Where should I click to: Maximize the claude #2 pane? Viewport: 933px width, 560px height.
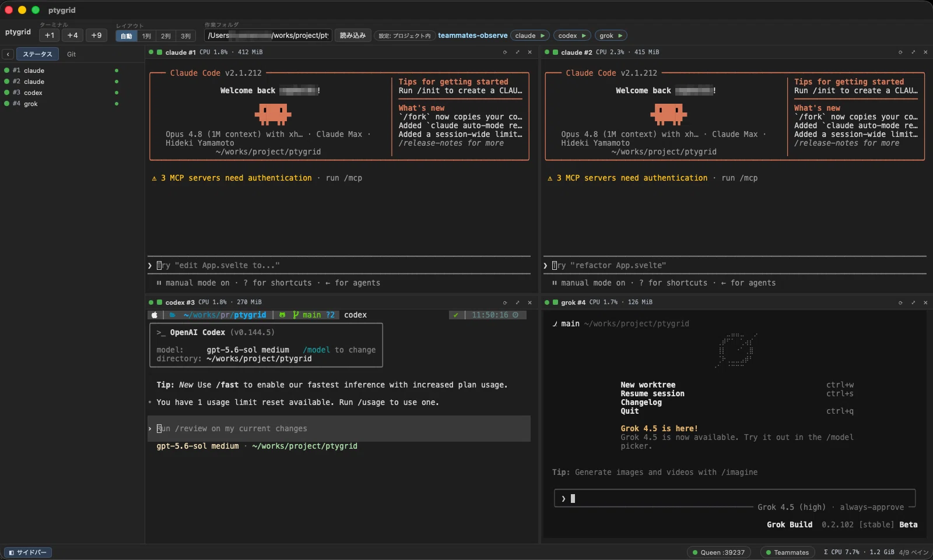[913, 52]
